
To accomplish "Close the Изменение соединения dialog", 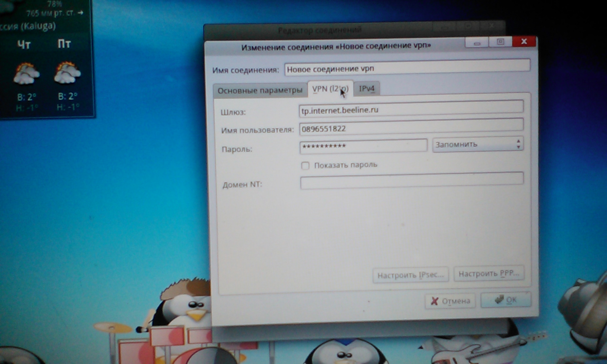I will (524, 41).
